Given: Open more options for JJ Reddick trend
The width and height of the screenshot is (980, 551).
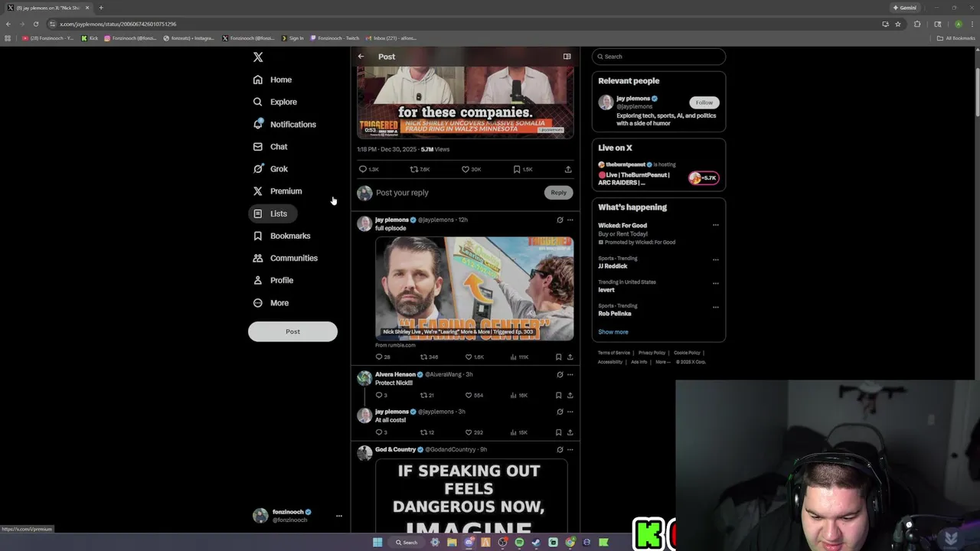Looking at the screenshot, I should [716, 259].
